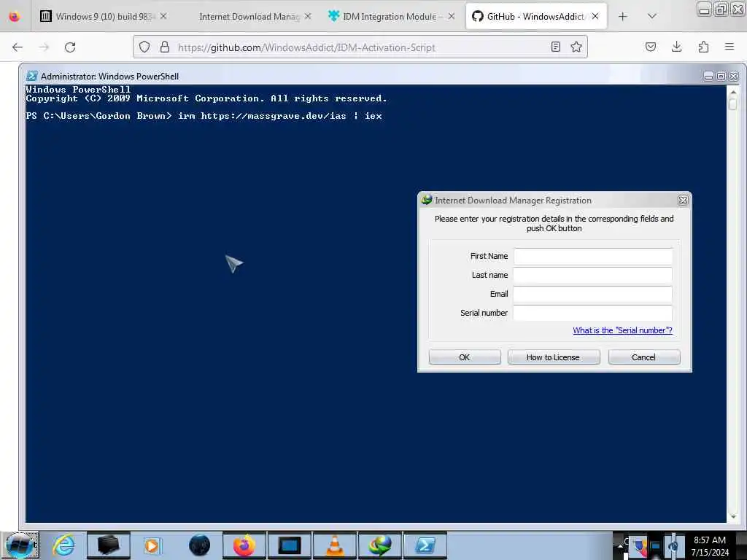Open Internet Download Manager taskbar icon

point(379,545)
